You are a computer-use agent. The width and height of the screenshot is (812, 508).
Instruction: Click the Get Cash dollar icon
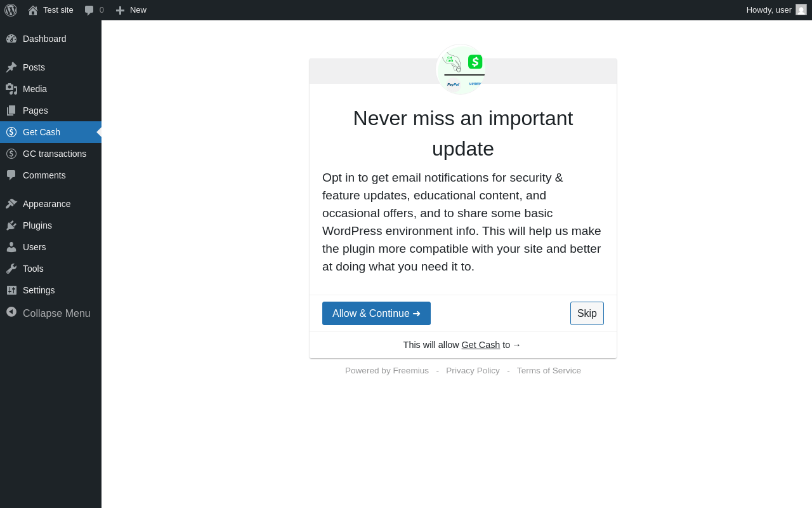click(11, 132)
